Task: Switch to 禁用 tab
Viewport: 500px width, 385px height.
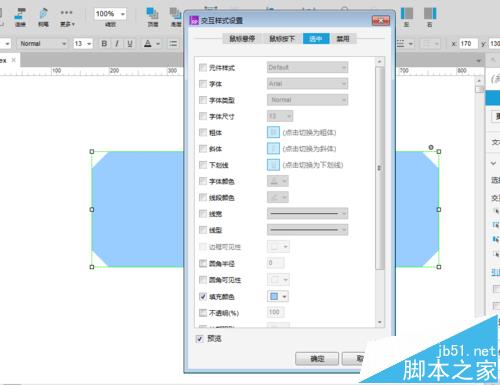Action: pyautogui.click(x=343, y=39)
